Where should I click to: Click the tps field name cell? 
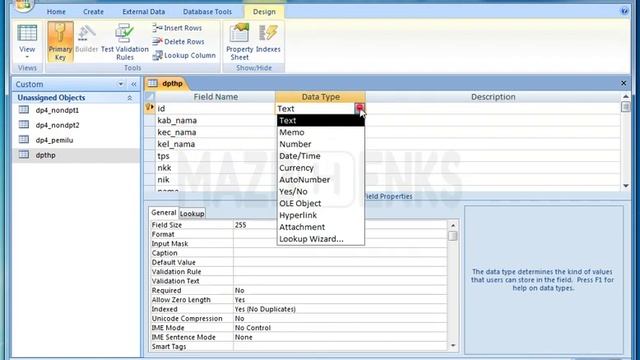point(215,156)
